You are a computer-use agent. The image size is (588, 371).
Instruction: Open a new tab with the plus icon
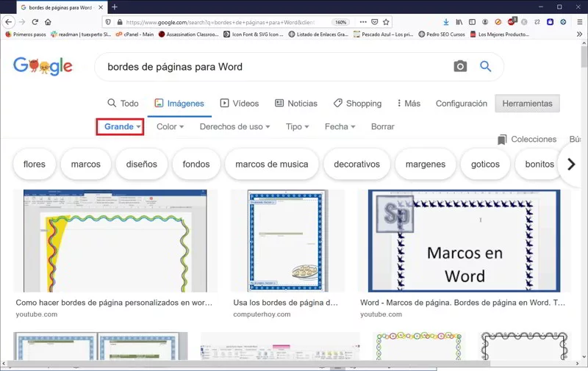tap(115, 7)
